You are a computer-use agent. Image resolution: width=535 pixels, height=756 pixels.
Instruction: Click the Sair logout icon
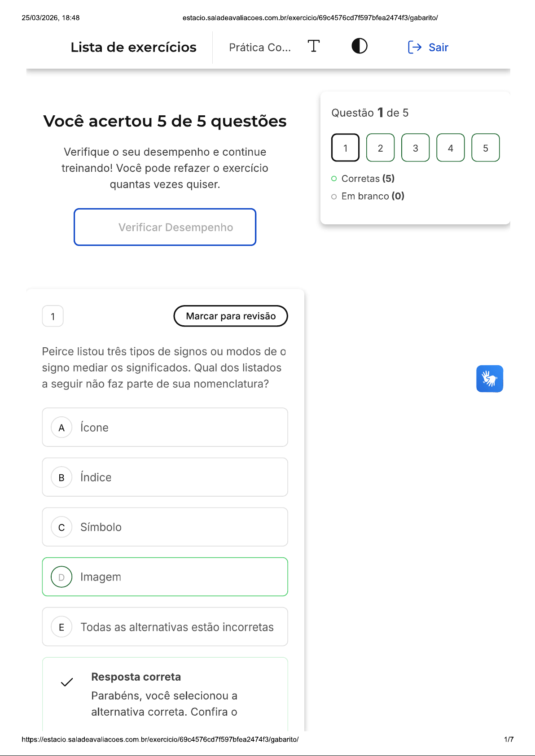coord(415,47)
